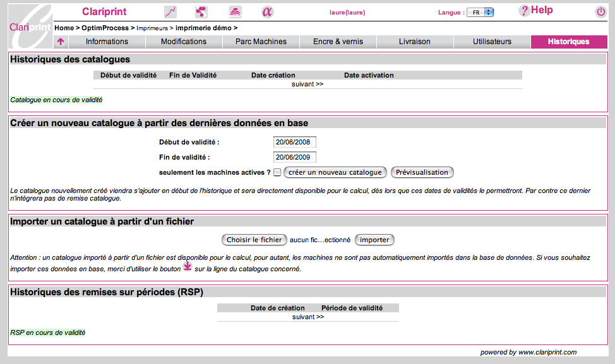Click the question mark Help icon

[523, 11]
